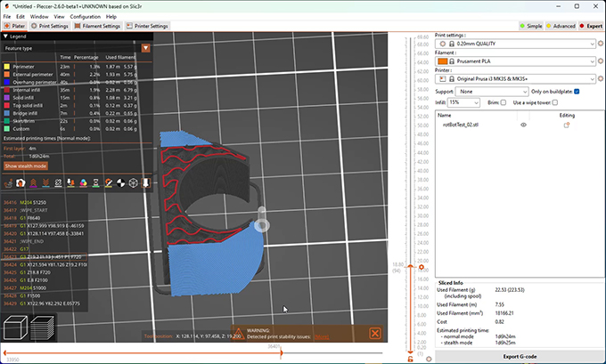Image resolution: width=606 pixels, height=364 pixels.
Task: Open the Print settings gear icon
Action: [x=601, y=44]
